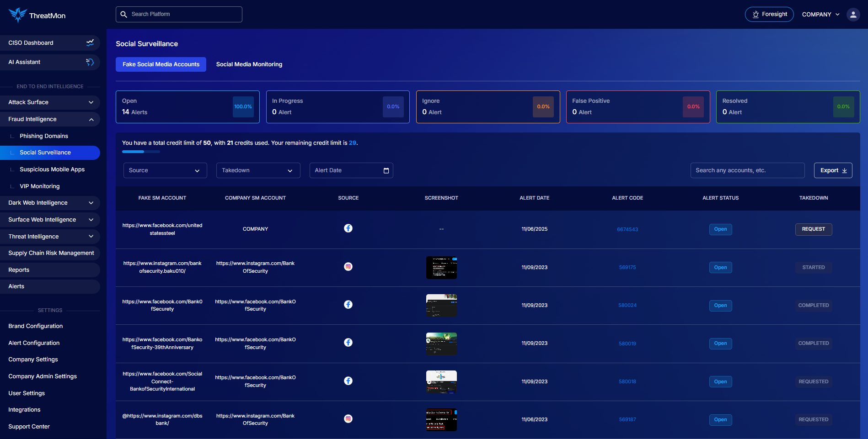Click the Facebook icon for alert 580024

348,305
